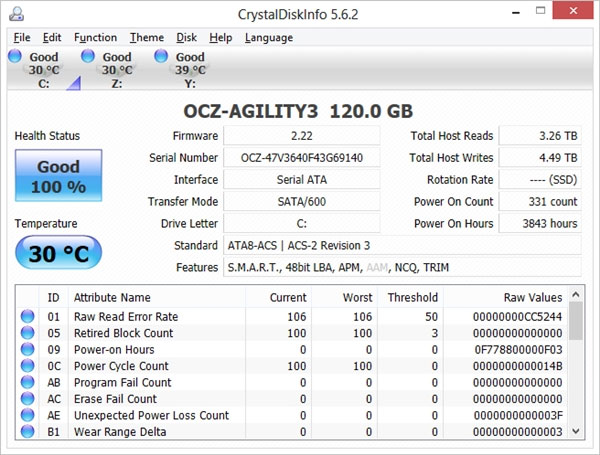Click the Retired Block Count status orb
Image resolution: width=600 pixels, height=455 pixels.
click(x=27, y=333)
